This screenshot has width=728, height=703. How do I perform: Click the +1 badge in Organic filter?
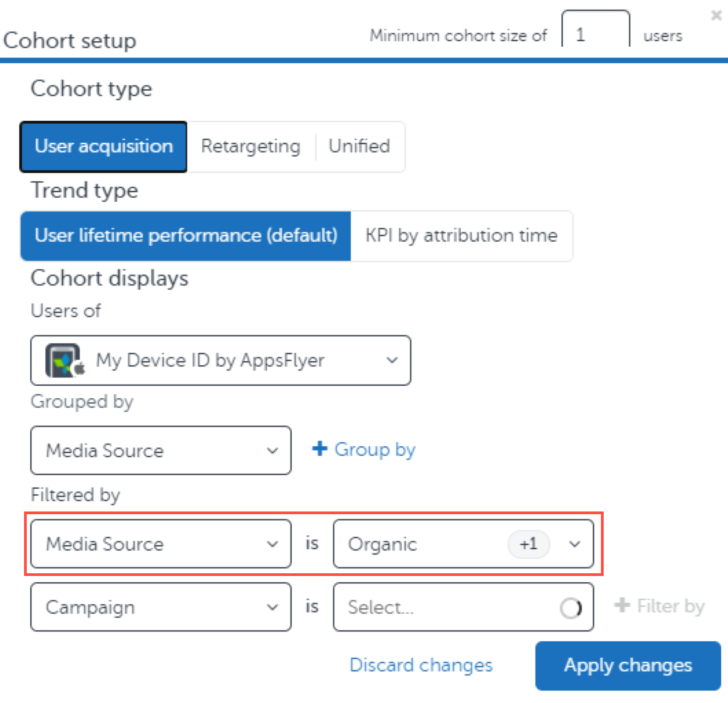pos(528,544)
